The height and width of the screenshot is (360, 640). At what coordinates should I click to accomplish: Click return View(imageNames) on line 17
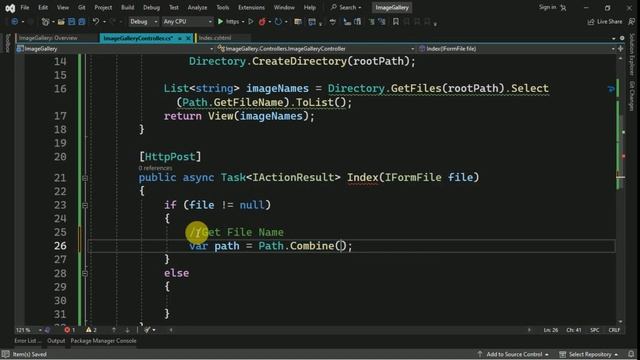click(x=239, y=116)
